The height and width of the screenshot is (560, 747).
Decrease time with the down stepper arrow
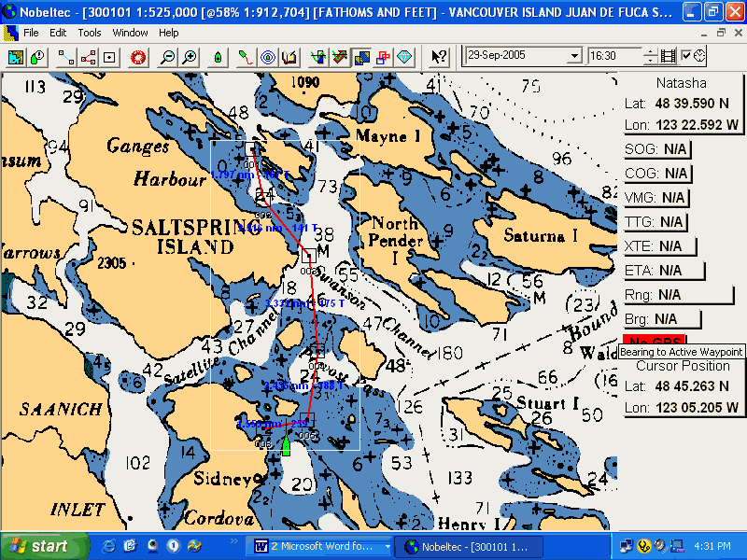650,61
